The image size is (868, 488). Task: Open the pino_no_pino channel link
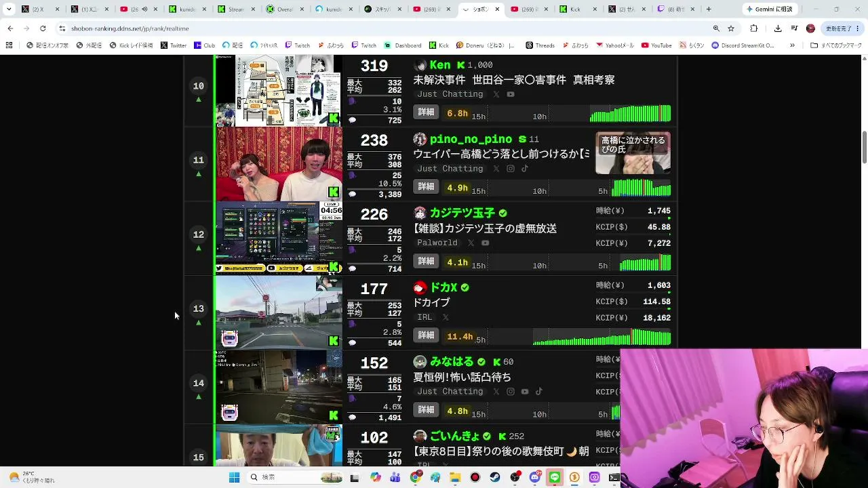[x=471, y=140]
